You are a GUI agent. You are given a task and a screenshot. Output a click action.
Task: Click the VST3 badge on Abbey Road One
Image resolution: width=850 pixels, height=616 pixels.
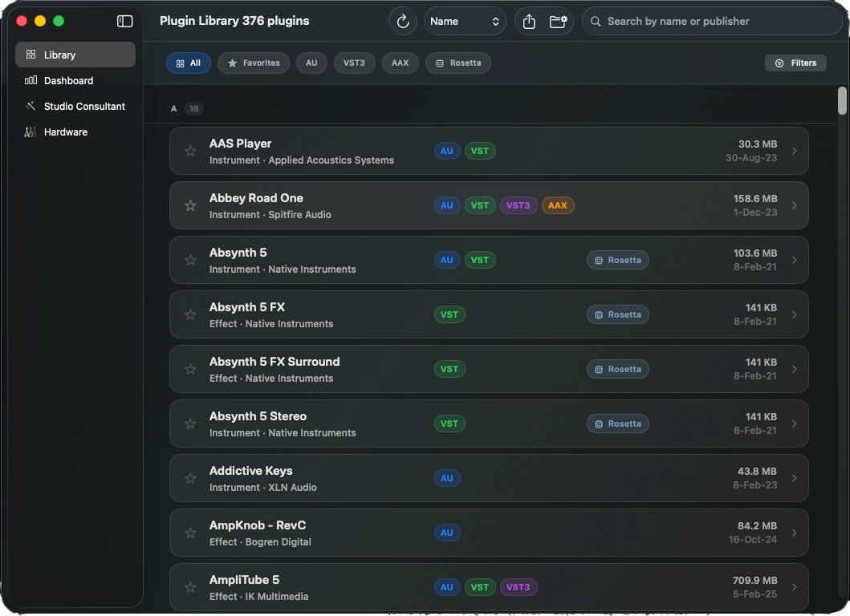[x=519, y=205]
